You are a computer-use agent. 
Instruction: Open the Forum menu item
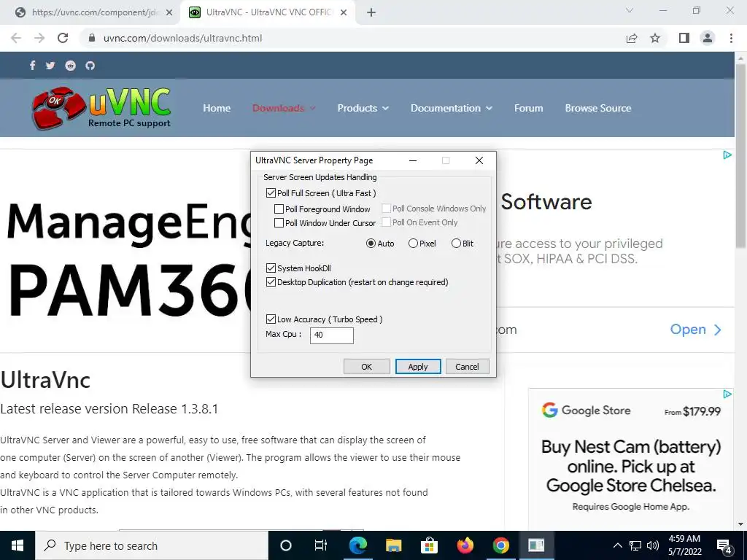(x=528, y=108)
